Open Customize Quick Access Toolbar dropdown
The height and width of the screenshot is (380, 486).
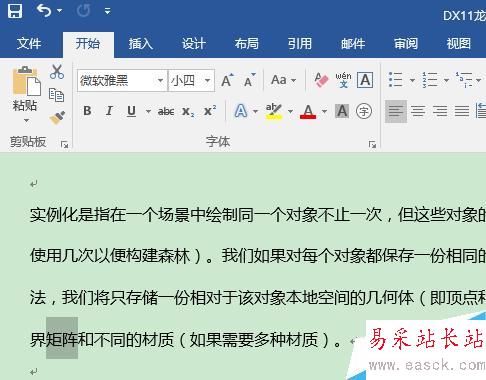coord(107,11)
